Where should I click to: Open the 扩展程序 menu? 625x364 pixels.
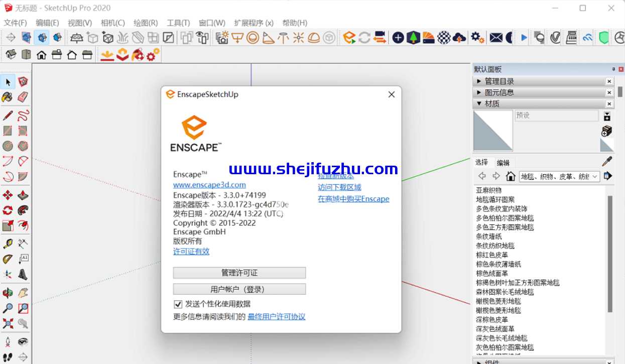coord(254,23)
